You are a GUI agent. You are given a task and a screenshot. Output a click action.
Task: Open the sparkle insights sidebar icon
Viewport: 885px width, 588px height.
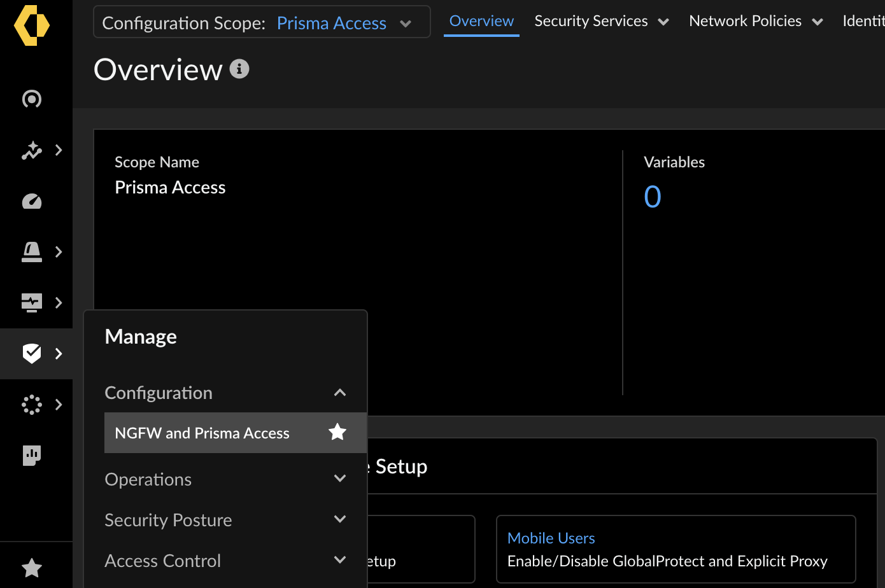point(32,150)
